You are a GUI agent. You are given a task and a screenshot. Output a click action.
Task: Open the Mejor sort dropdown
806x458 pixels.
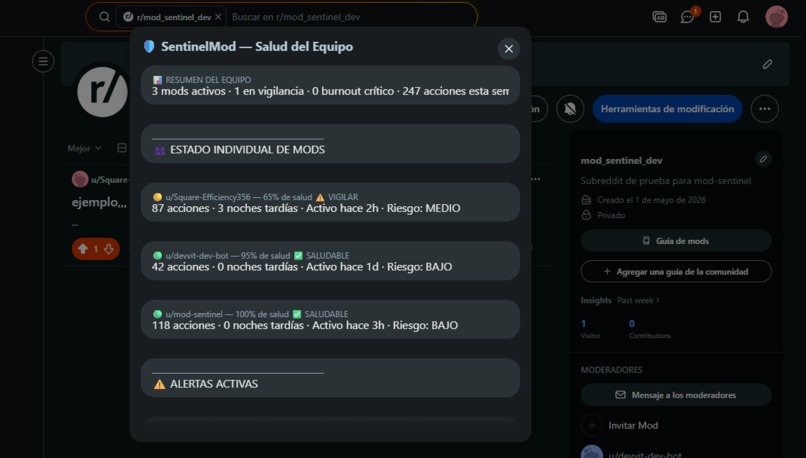84,148
